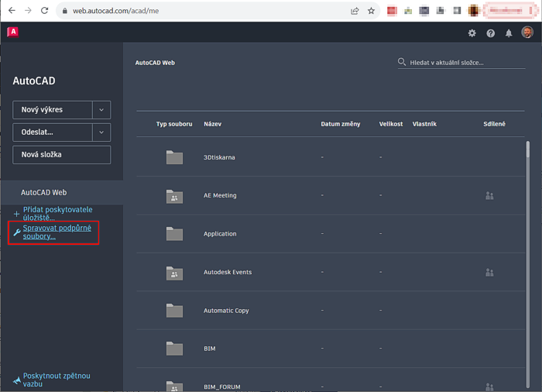Open the notifications bell icon
542x392 pixels.
coord(509,33)
